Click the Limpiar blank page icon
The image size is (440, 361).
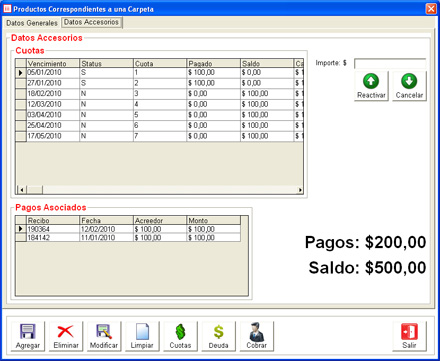[142, 332]
